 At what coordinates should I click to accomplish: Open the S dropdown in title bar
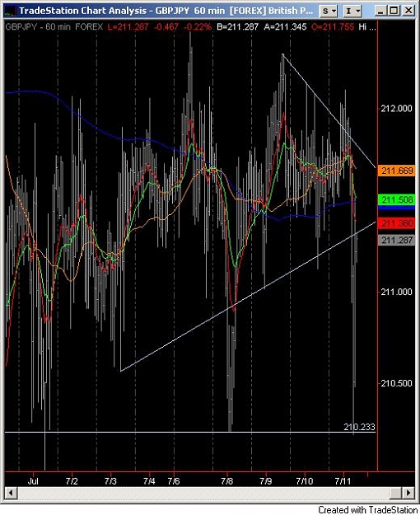point(329,12)
